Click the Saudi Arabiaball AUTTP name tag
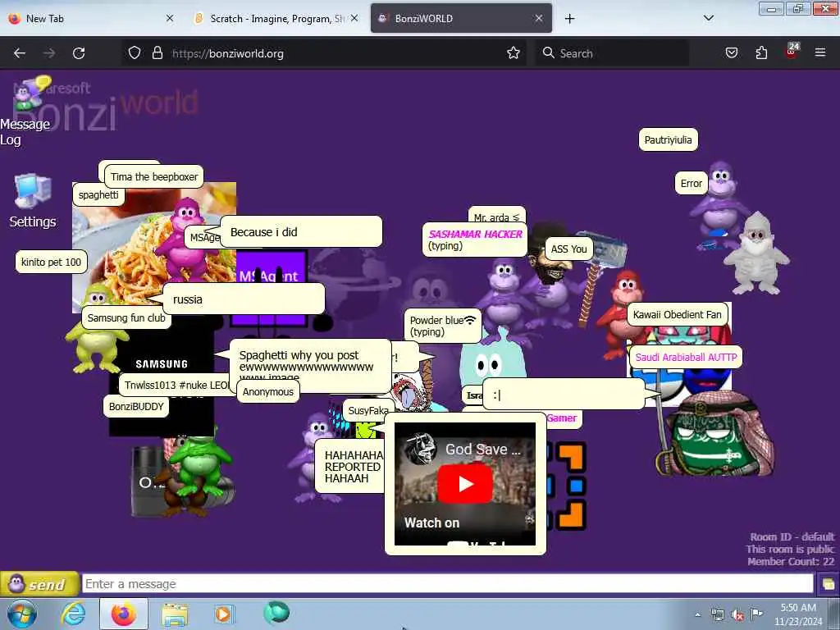Image resolution: width=840 pixels, height=630 pixels. [687, 358]
